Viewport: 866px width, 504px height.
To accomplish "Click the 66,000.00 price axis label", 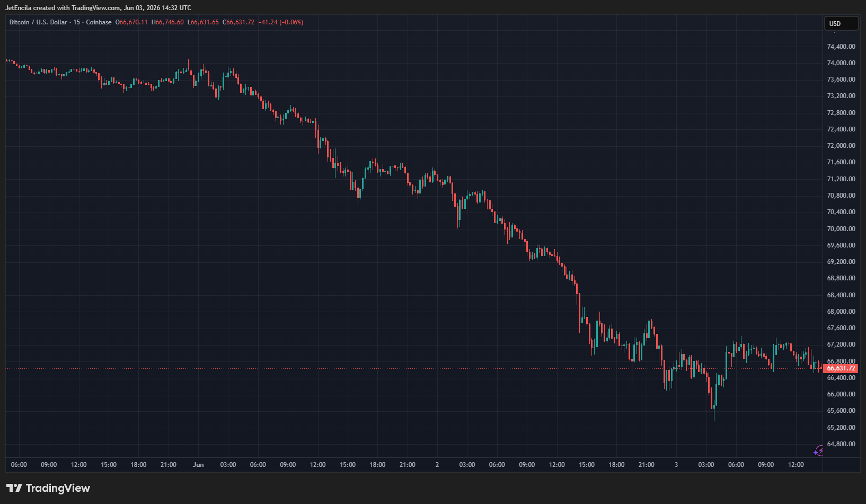I will (841, 394).
